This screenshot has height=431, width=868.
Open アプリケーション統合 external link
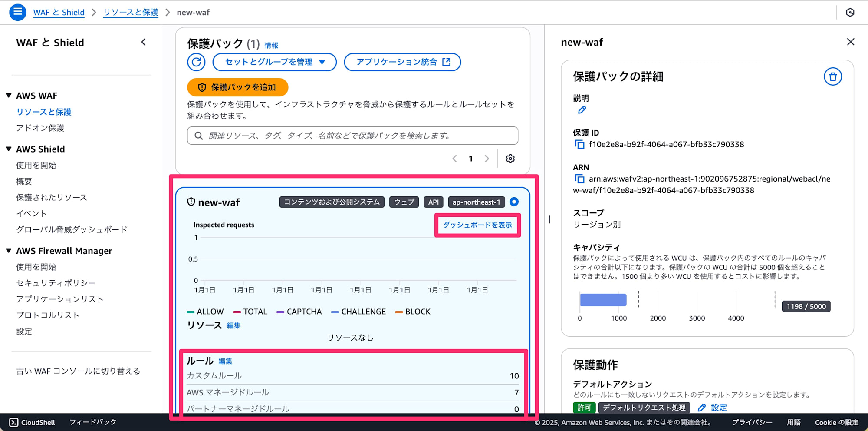402,62
